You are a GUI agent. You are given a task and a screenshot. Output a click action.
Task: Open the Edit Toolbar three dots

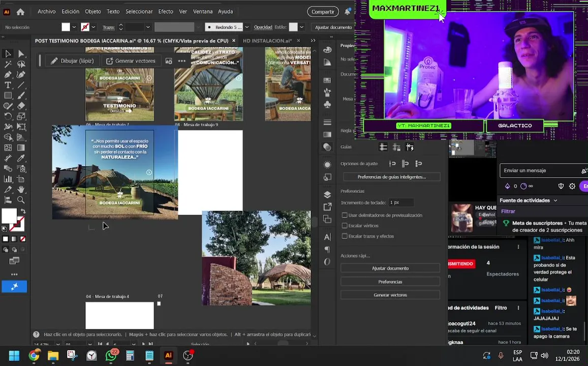point(14,274)
